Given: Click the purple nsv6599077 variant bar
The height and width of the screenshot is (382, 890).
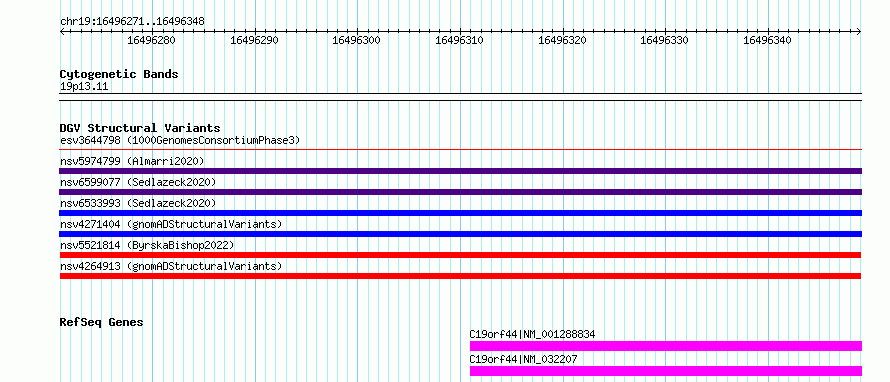Looking at the screenshot, I should [460, 192].
